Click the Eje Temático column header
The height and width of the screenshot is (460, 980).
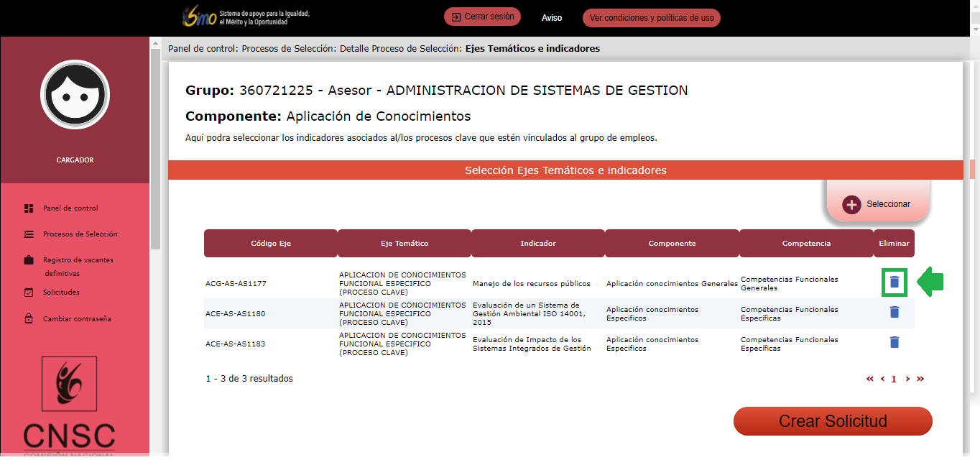[404, 244]
